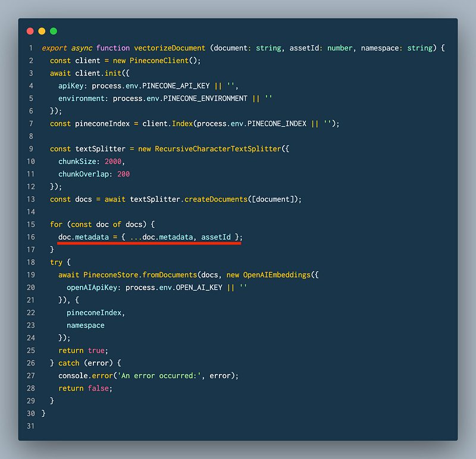Image resolution: width=476 pixels, height=459 pixels.
Task: Click 'textSplitter' variable on line 9
Action: [100, 149]
